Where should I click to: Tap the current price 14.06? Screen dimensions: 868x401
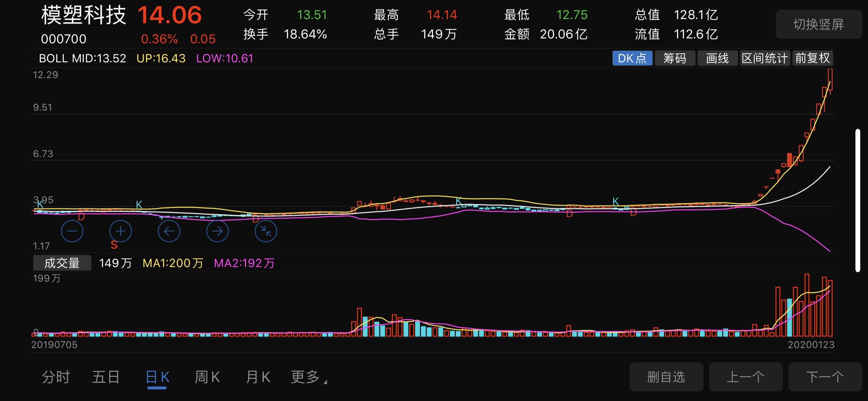coord(170,15)
